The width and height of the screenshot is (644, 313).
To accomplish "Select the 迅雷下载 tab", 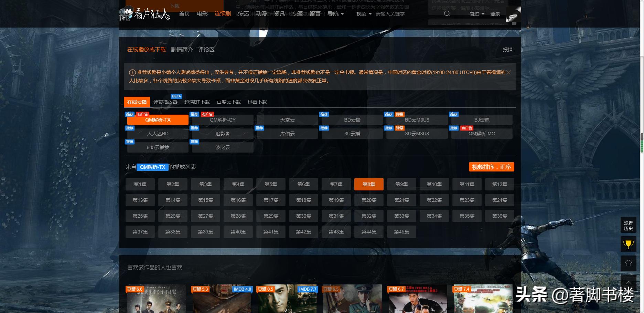I will [x=257, y=102].
